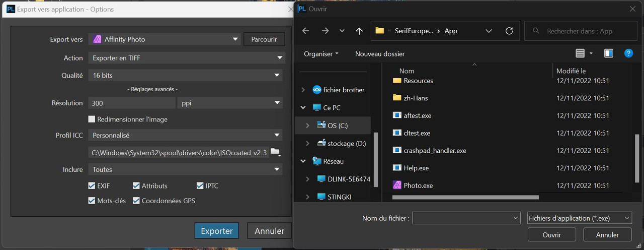The height and width of the screenshot is (250, 644).
Task: Toggle the preview pane icon
Action: point(609,53)
